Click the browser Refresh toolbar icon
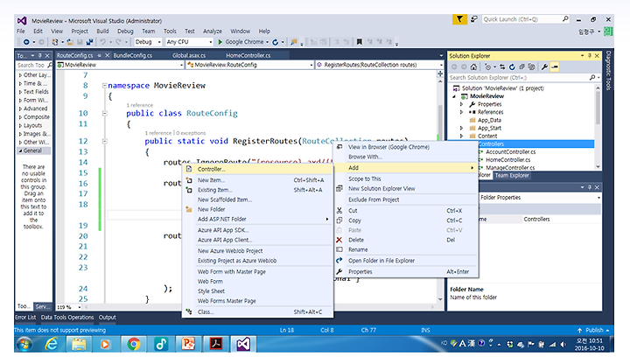Image resolution: width=630 pixels, height=364 pixels. [276, 42]
